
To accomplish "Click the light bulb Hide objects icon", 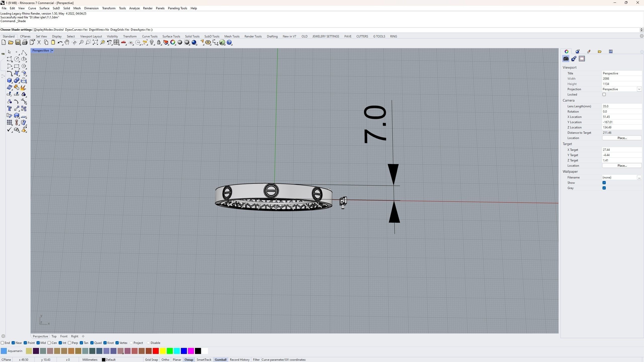I will [x=152, y=42].
